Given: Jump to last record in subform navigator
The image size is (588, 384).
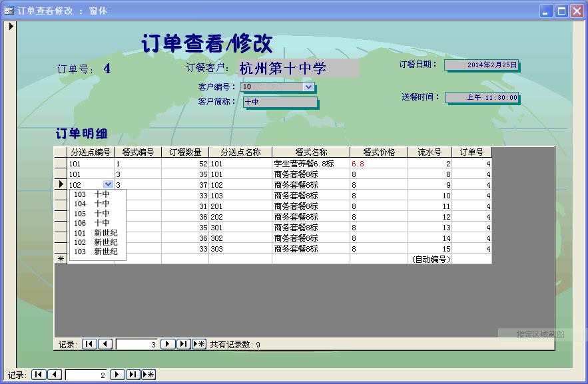Looking at the screenshot, I should point(184,344).
